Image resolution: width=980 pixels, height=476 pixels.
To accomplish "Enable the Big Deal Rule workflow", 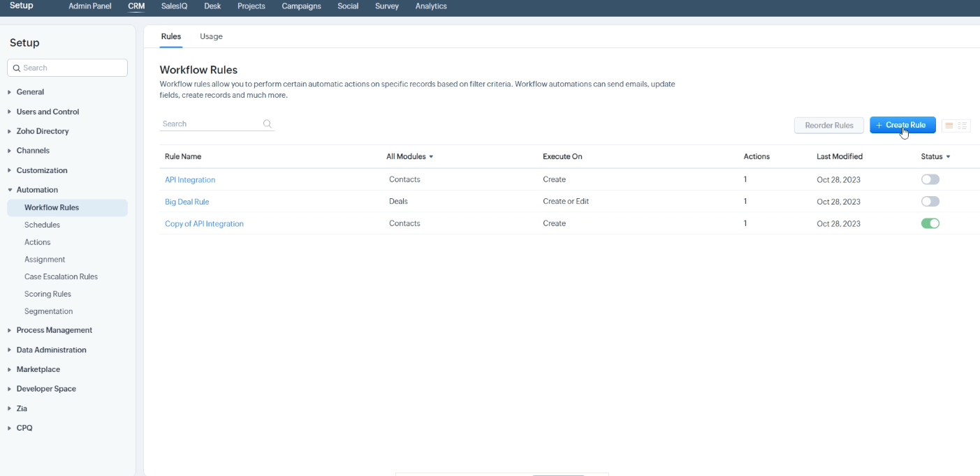I will 930,201.
